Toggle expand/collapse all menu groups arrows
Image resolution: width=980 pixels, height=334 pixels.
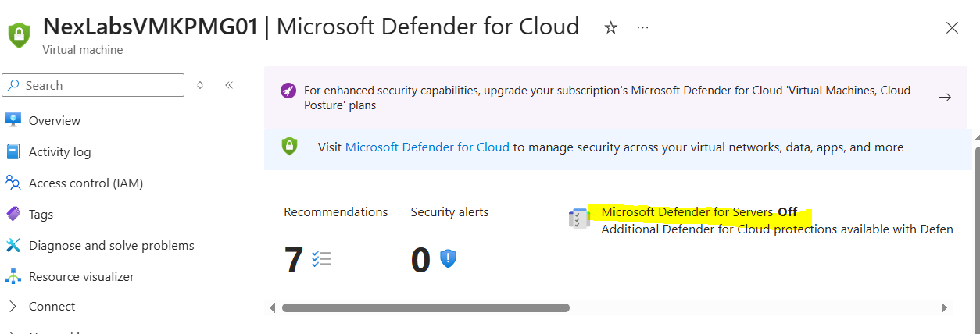pos(200,85)
